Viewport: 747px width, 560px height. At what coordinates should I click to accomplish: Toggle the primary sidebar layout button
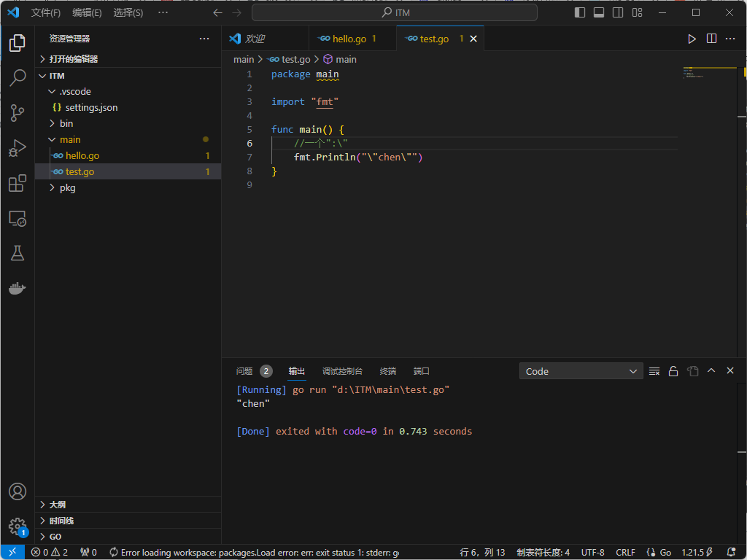[580, 12]
